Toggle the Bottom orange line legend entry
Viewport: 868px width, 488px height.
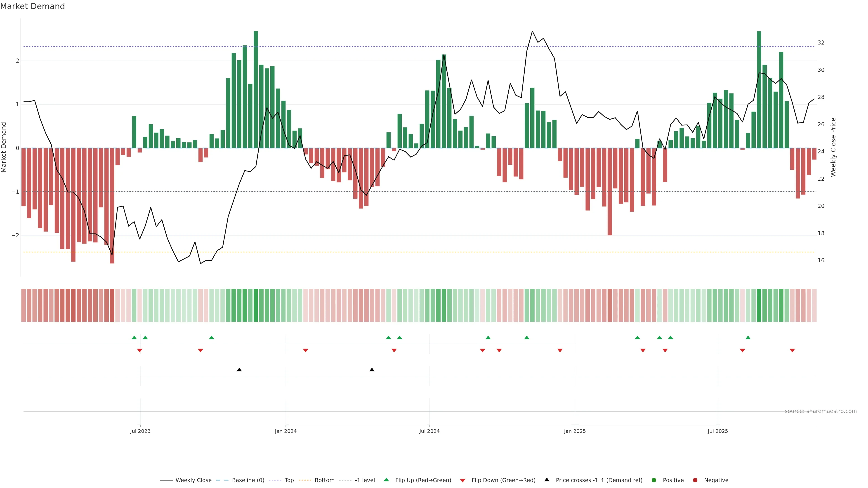325,480
